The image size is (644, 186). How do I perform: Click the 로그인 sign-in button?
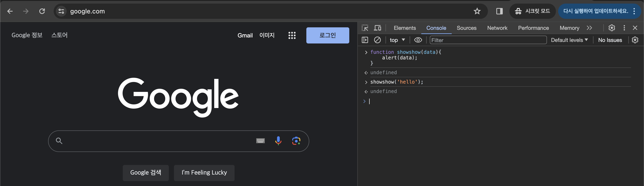[x=328, y=35]
